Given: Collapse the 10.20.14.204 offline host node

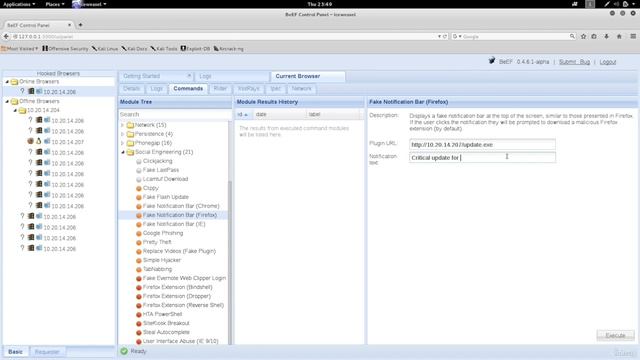Looking at the screenshot, I should [x=15, y=110].
